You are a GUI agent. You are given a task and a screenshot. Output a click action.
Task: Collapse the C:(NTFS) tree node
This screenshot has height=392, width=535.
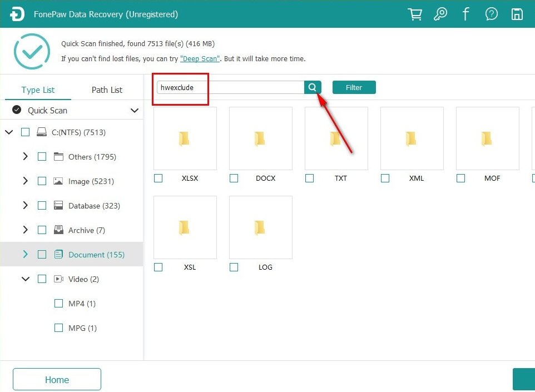[9, 132]
